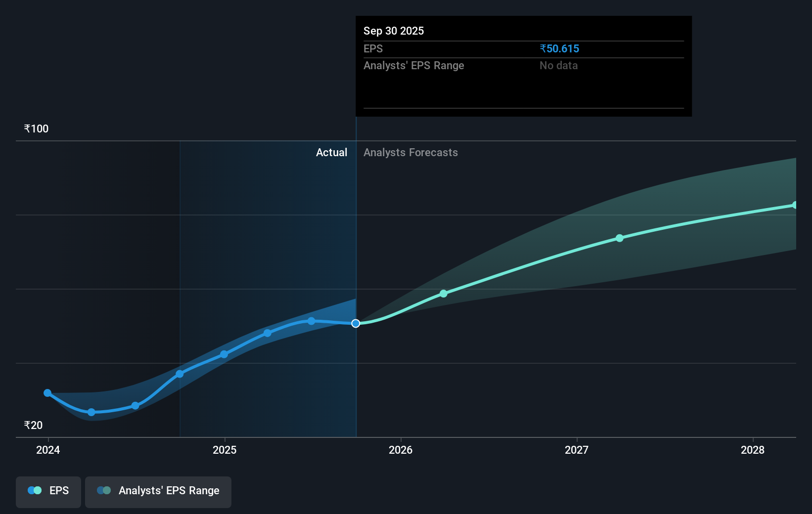Select the lowest blue EPS dip point

(91, 412)
